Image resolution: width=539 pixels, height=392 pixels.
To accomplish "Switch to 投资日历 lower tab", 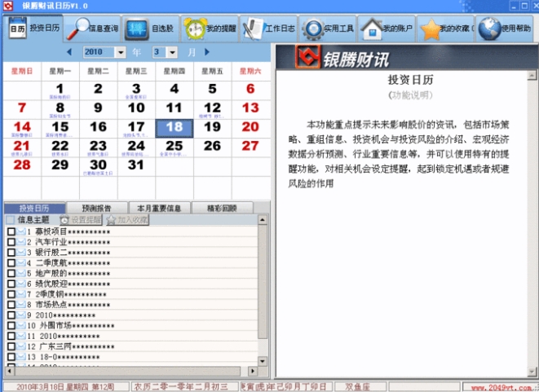I will [34, 208].
